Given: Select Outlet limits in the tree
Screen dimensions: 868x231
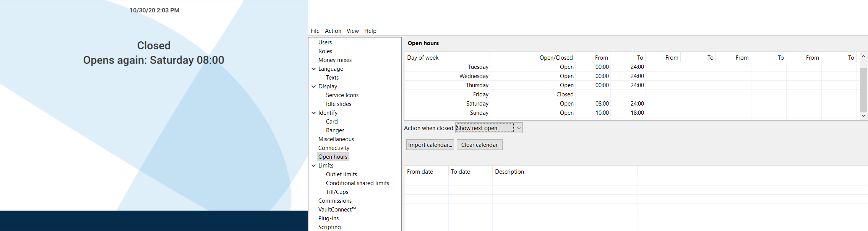Looking at the screenshot, I should pos(341,174).
